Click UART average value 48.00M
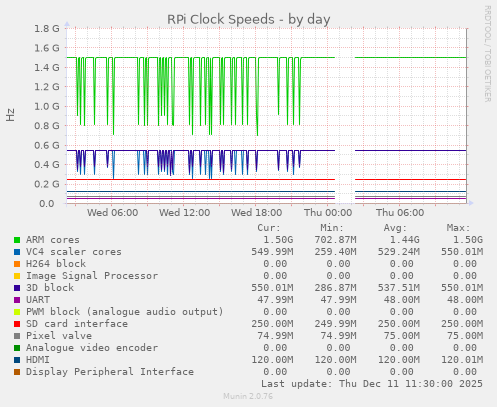497x407 pixels. (x=401, y=300)
